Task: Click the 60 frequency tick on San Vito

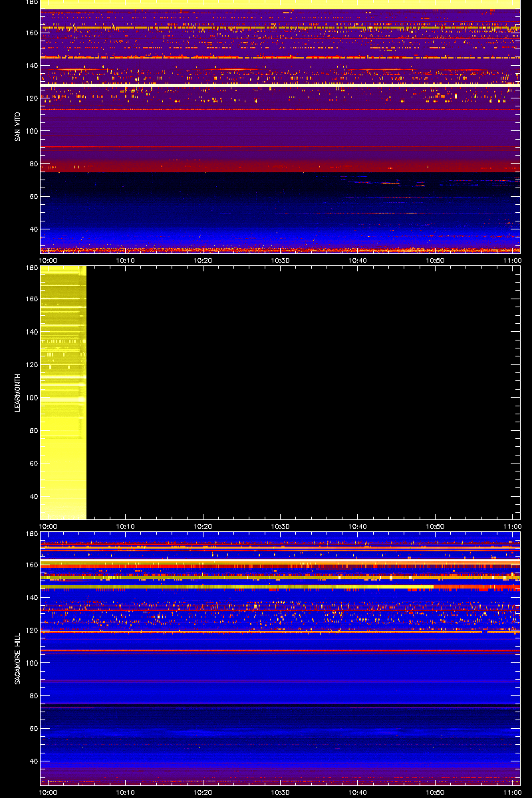Action: (x=33, y=197)
